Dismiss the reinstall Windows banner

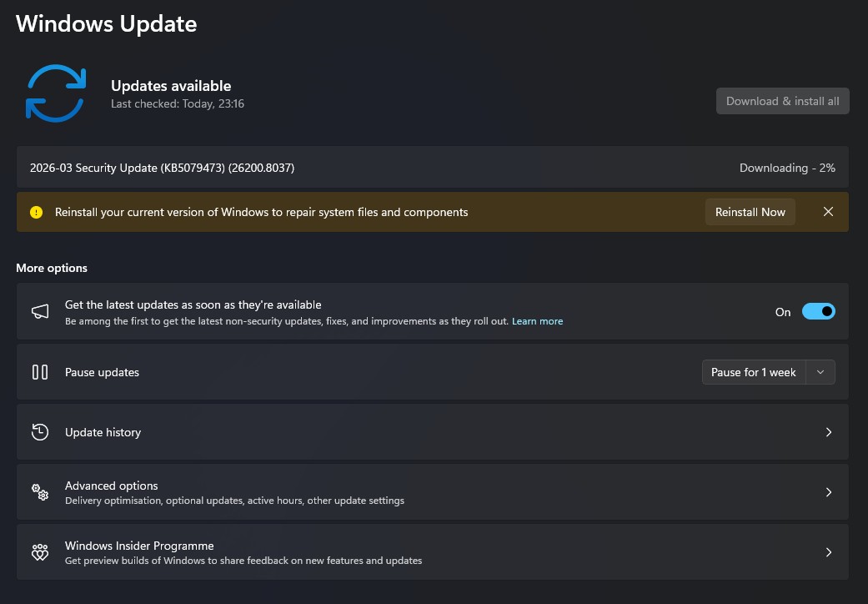point(828,211)
